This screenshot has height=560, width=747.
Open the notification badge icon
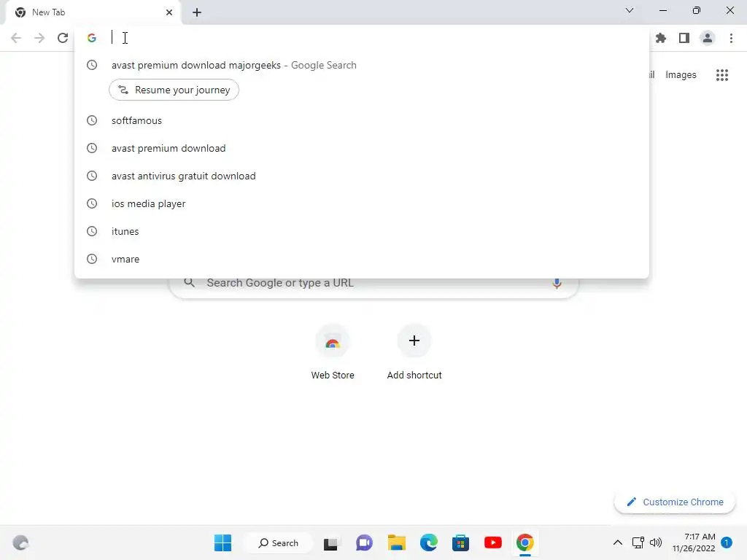727,542
